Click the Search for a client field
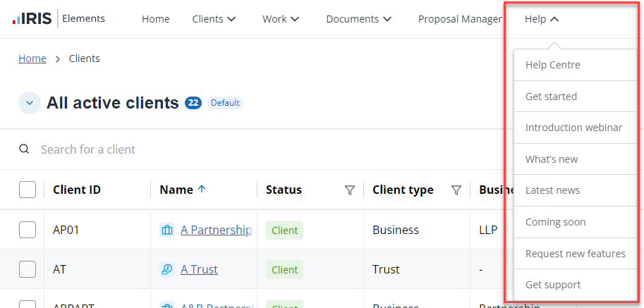This screenshot has height=308, width=644. click(x=212, y=149)
